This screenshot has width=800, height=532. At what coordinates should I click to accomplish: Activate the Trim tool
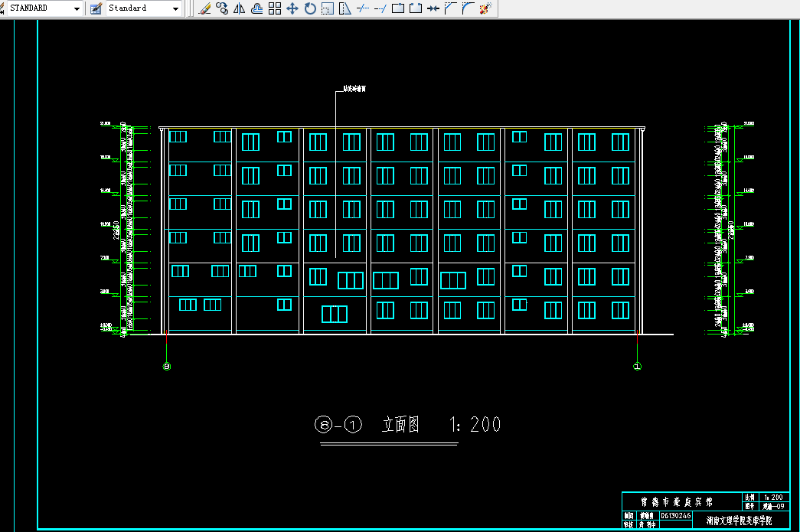[363, 8]
